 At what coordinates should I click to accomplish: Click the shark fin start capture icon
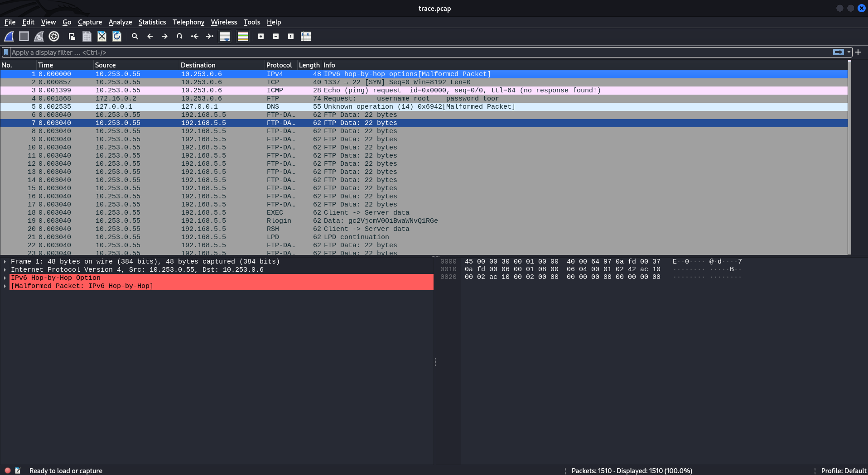(9, 36)
